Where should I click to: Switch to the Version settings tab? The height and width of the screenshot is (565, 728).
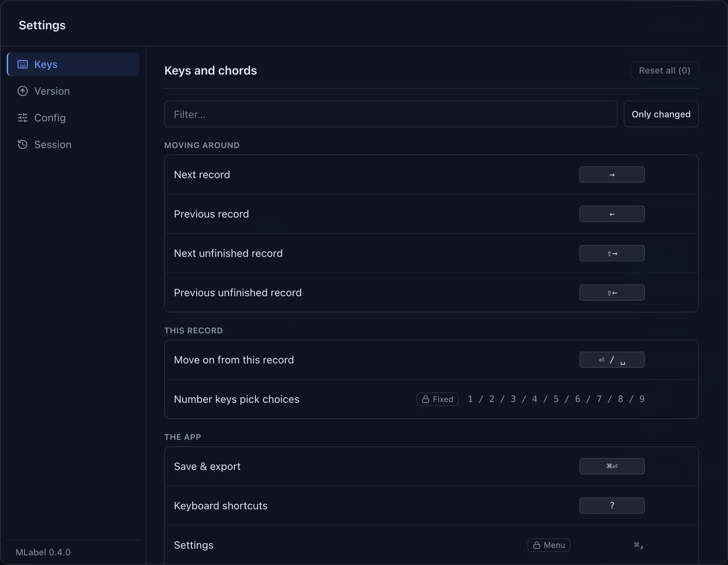point(74,91)
